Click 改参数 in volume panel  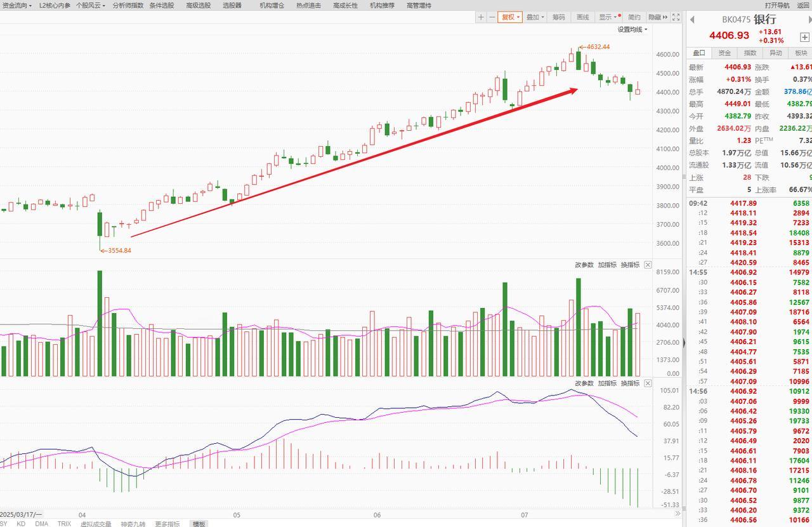point(584,265)
